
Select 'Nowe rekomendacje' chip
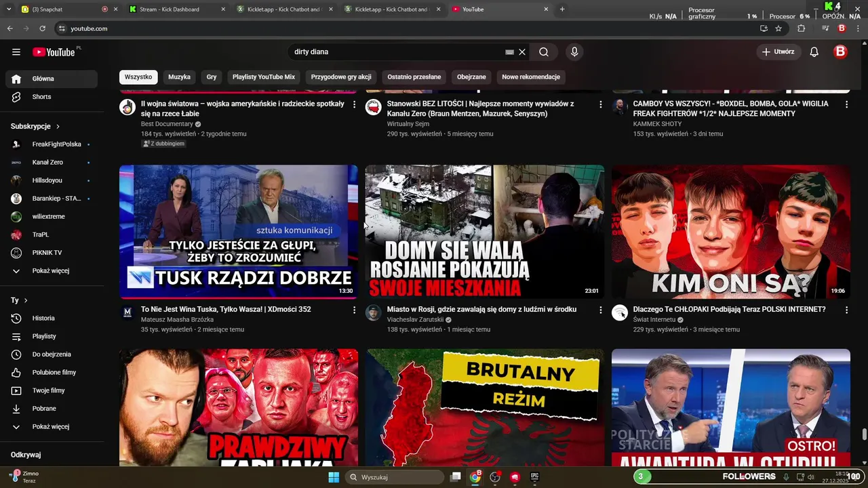(x=531, y=77)
